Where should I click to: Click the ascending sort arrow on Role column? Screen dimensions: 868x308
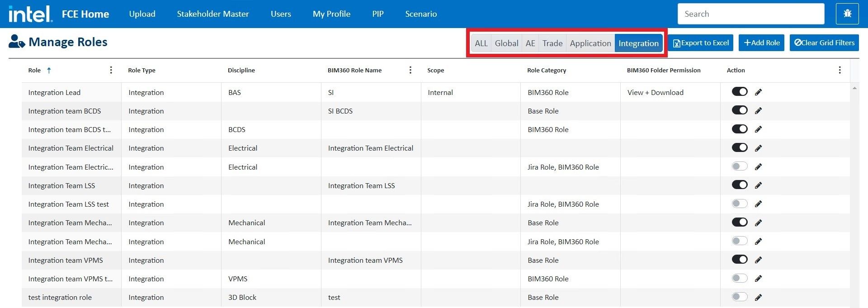click(x=49, y=70)
